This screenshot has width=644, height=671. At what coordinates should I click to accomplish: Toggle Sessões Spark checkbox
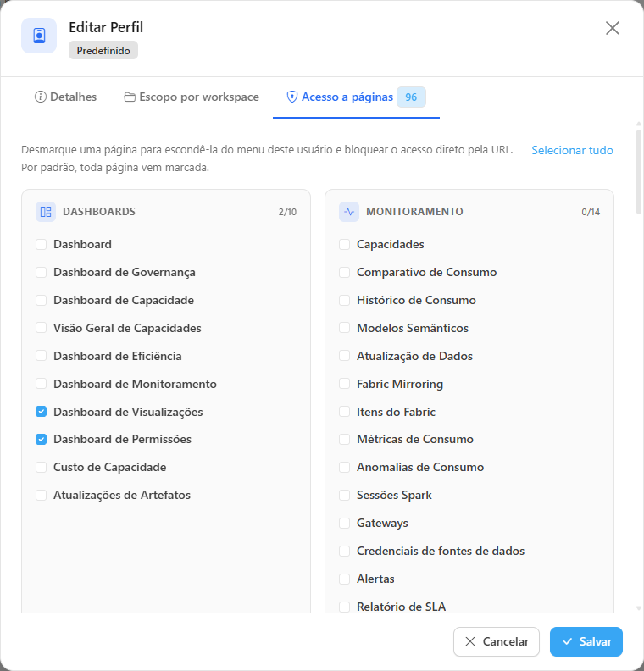pos(345,495)
